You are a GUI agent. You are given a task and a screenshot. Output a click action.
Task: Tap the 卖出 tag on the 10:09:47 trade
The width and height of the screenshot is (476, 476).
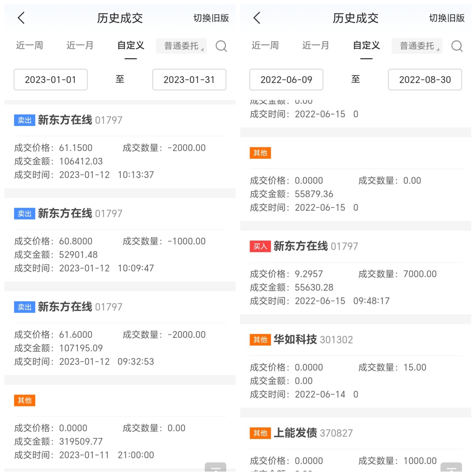tap(25, 214)
